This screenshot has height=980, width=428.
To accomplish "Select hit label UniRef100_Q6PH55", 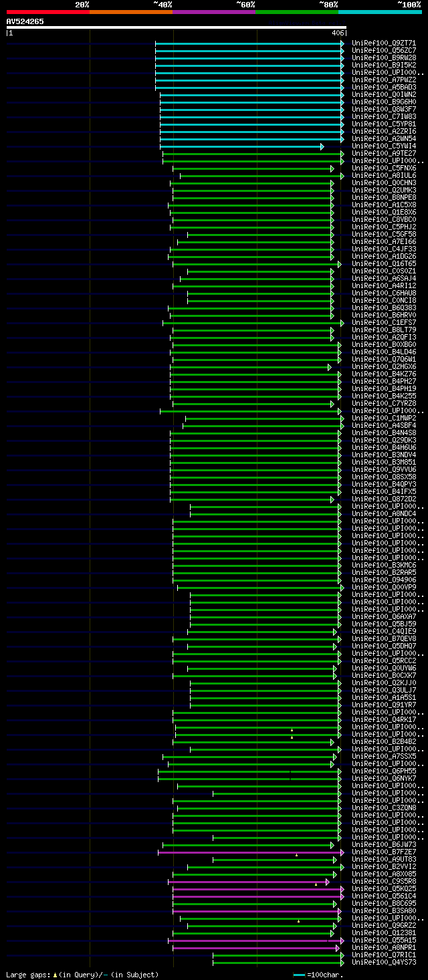I will [x=384, y=771].
